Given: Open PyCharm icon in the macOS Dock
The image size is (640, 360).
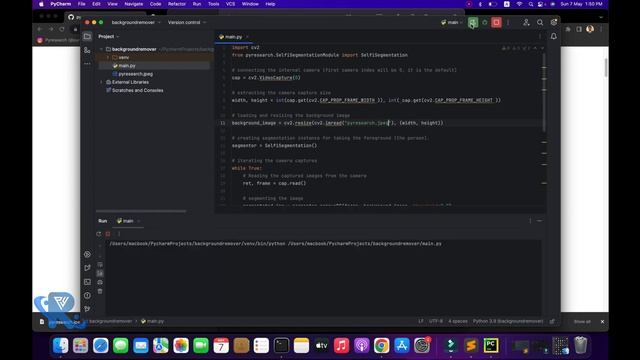Looking at the screenshot, I should (x=491, y=346).
